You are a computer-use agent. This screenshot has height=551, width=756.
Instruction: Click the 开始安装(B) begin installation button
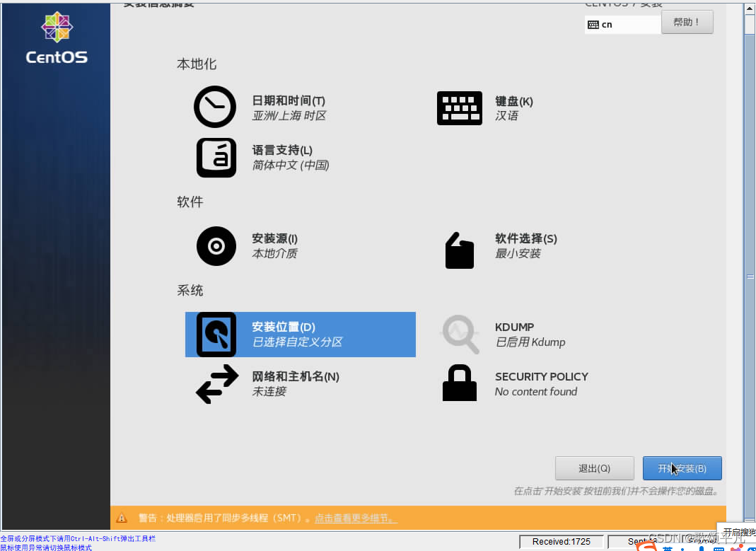pos(682,468)
